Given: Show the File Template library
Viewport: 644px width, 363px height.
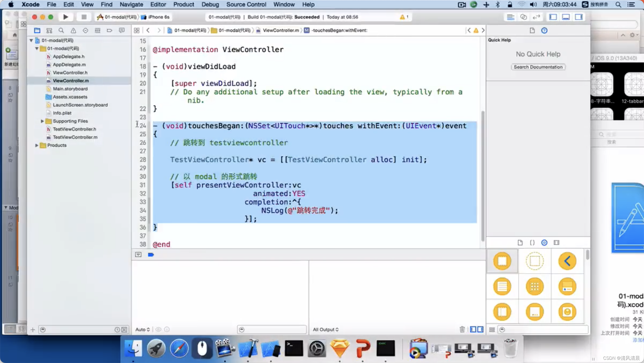Looking at the screenshot, I should tap(520, 242).
